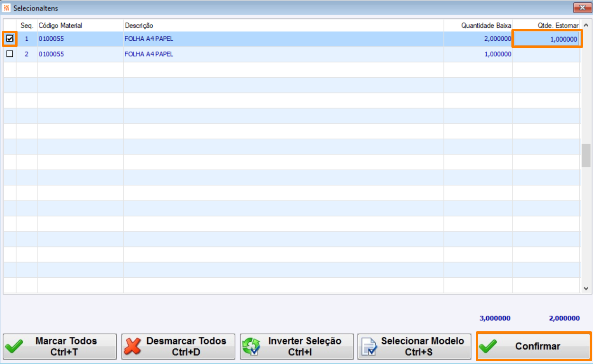
Task: Click the scroll down arrow of the grid
Action: click(x=586, y=288)
